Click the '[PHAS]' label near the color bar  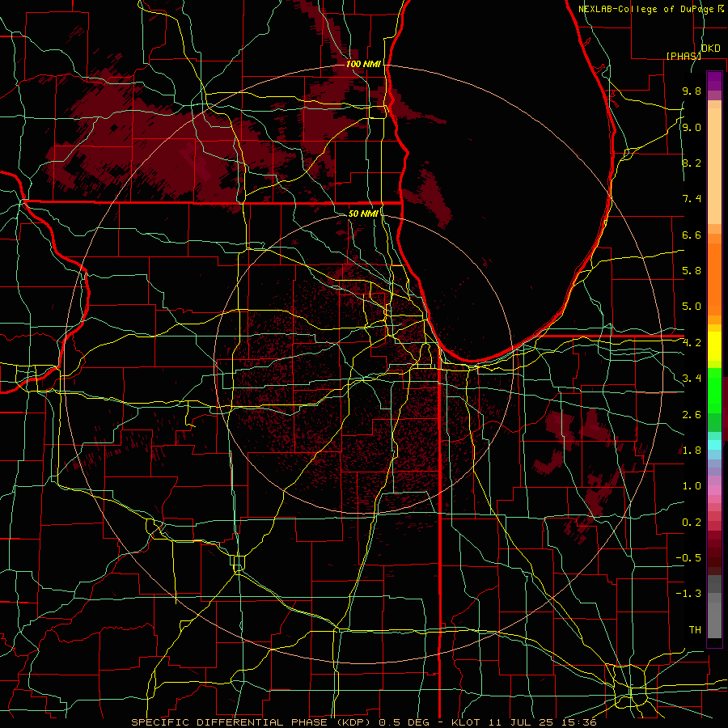coord(684,56)
